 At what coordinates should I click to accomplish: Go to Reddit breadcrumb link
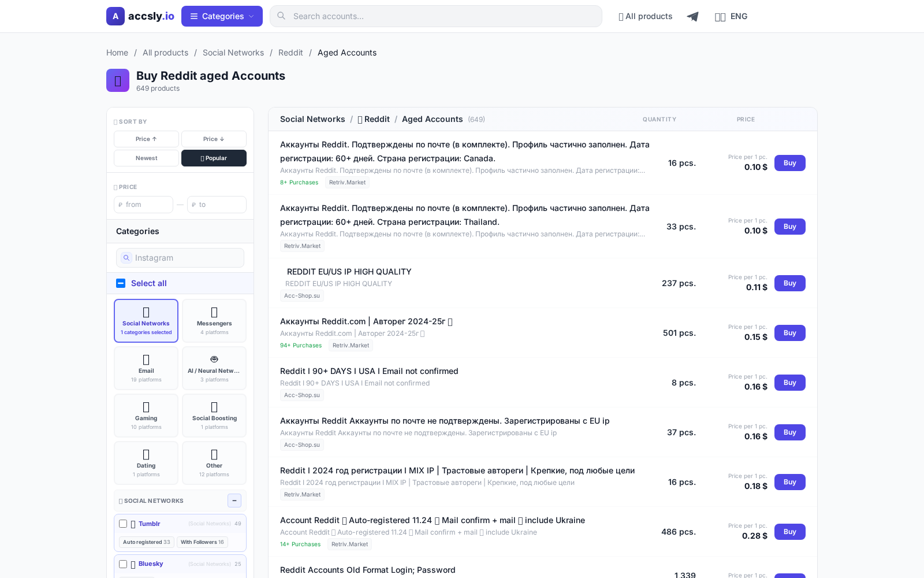coord(290,53)
